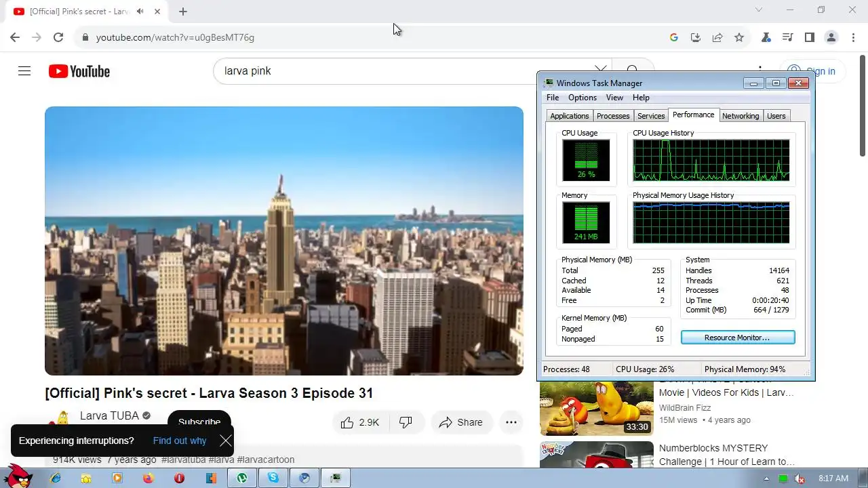Click the Resource Monitor button
Screen dimensions: 868x488
point(738,338)
